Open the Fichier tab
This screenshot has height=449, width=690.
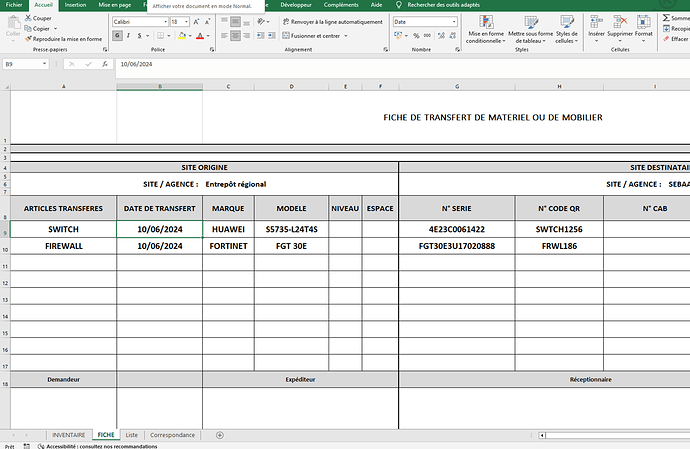tap(14, 5)
